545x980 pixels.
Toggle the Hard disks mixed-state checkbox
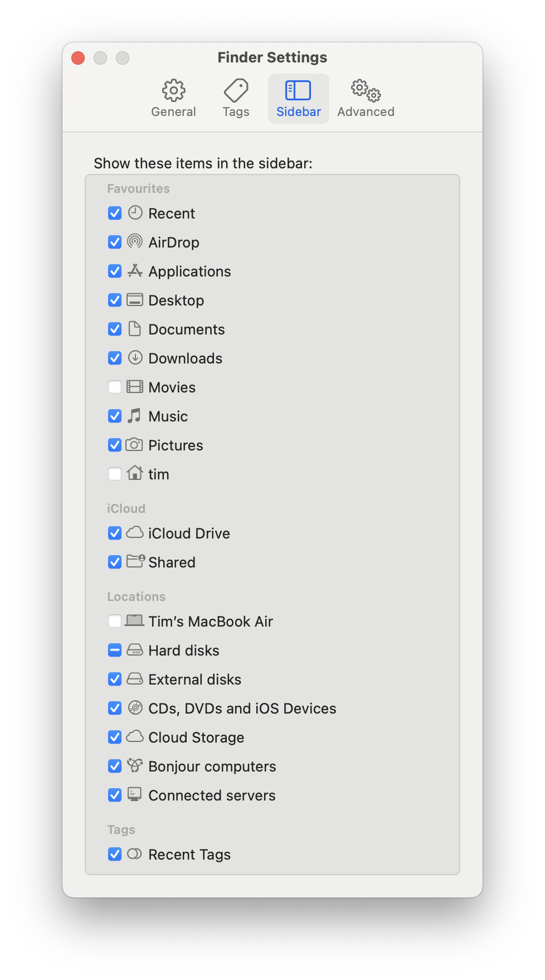pos(115,650)
